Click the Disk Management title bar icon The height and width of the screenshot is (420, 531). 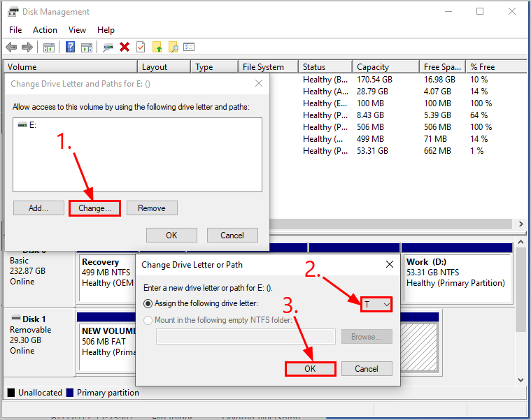[x=13, y=12]
